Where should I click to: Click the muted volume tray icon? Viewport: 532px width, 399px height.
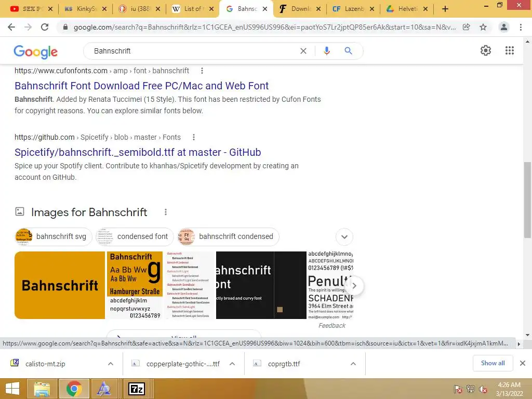click(483, 389)
